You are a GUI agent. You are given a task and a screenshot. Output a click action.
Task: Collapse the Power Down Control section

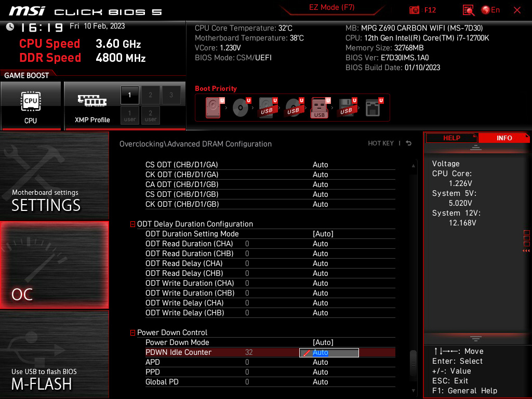click(x=132, y=333)
